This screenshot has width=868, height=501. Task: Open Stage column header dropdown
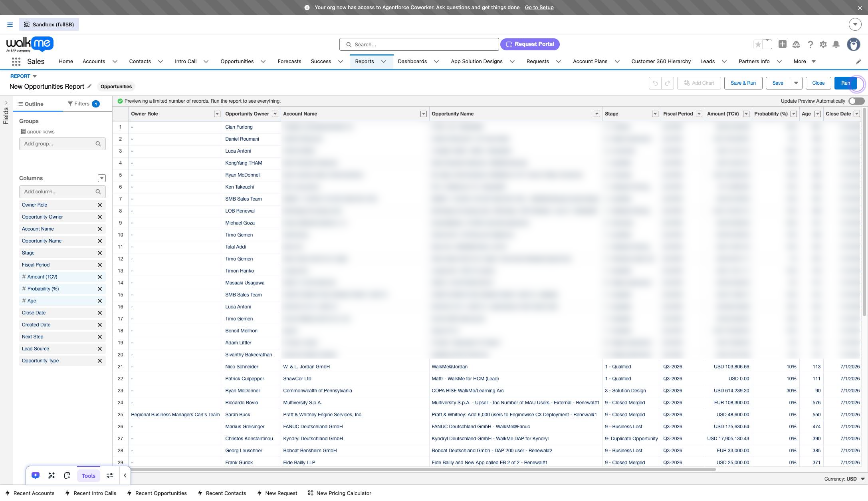pos(655,114)
